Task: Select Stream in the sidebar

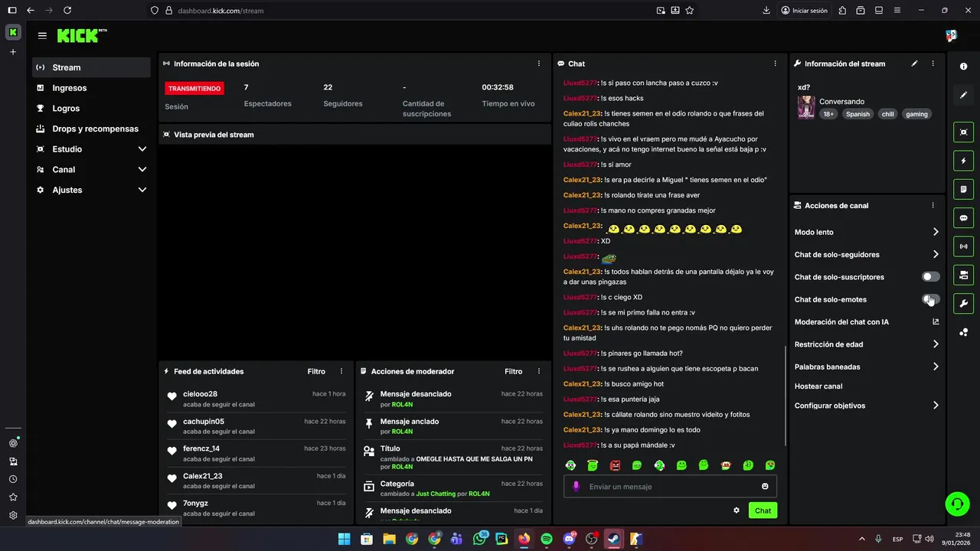Action: pos(91,67)
